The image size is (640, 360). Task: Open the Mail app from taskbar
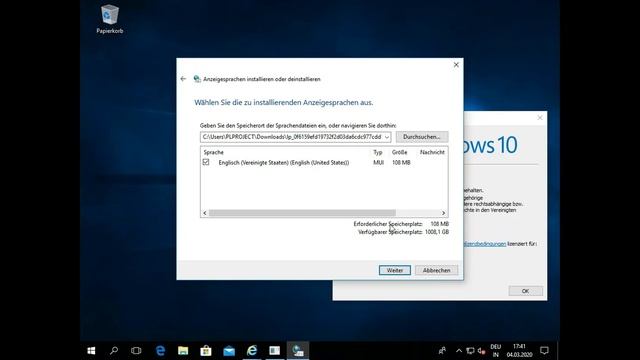(229, 351)
